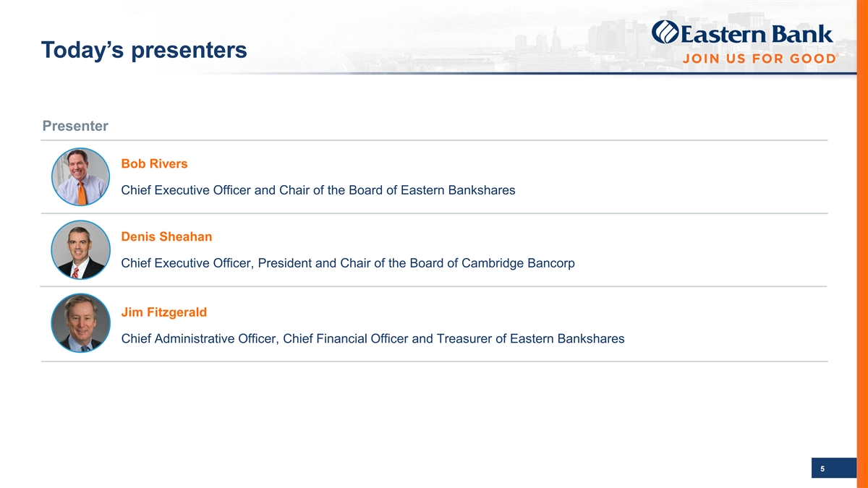
Task: Select Jim Fitzgerald's round profile photo
Action: pyautogui.click(x=80, y=323)
